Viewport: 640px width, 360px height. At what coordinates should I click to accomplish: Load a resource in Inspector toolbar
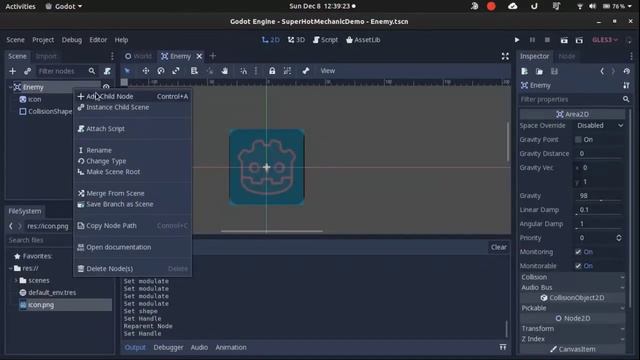(x=539, y=71)
